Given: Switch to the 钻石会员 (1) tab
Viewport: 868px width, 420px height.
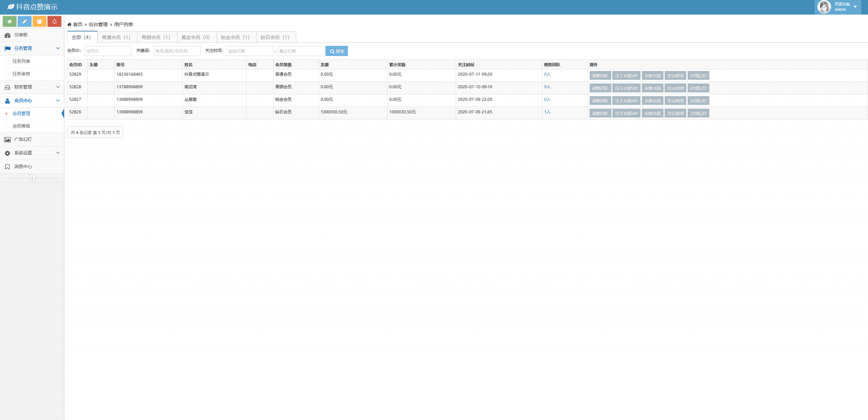Looking at the screenshot, I should (x=275, y=37).
